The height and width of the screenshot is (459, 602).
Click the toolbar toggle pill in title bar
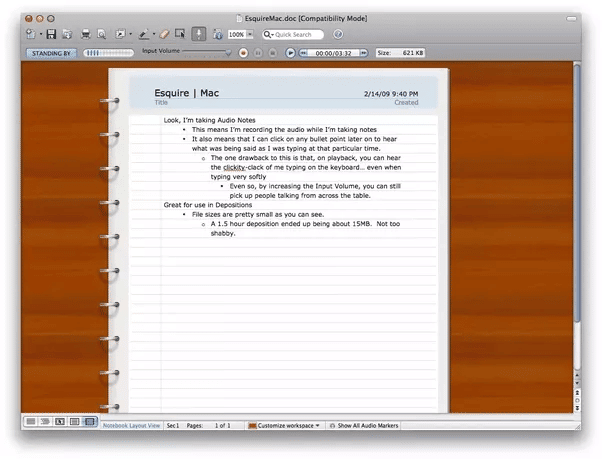pos(571,18)
